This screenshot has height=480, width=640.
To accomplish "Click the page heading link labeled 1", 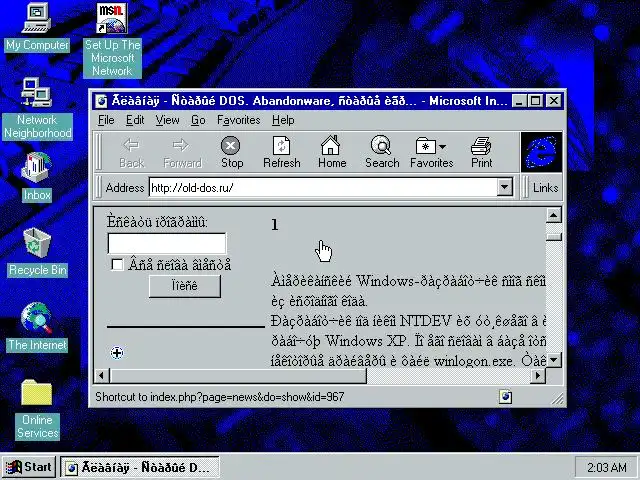I will [275, 224].
